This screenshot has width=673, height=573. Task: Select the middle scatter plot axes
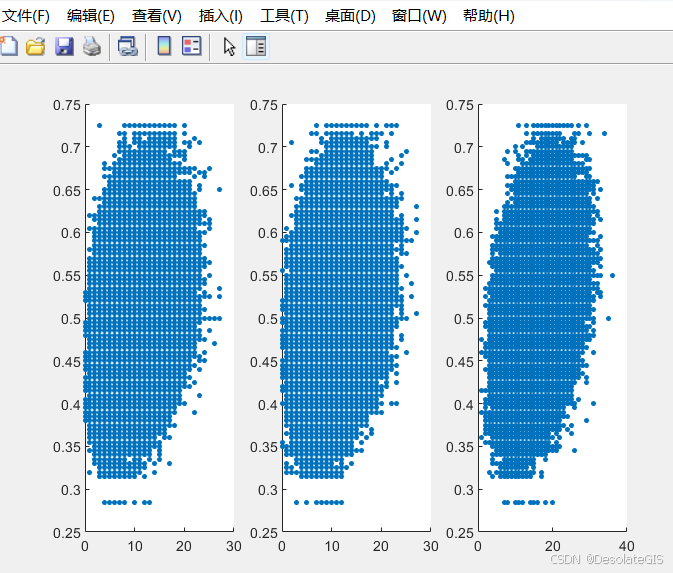tap(356, 317)
